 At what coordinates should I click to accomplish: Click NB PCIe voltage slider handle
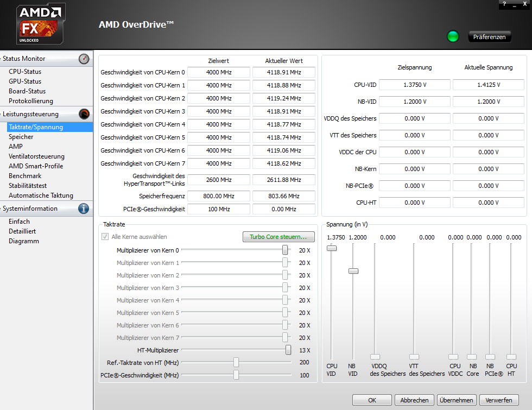point(490,357)
